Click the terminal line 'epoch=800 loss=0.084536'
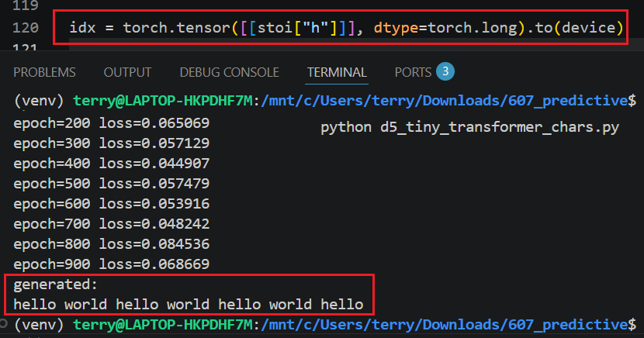The image size is (644, 338). point(111,244)
